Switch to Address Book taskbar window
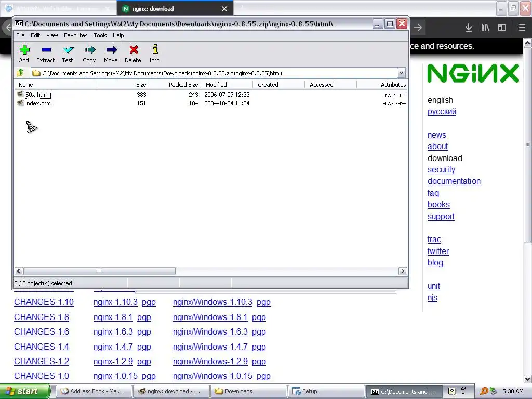532x399 pixels. (94, 391)
